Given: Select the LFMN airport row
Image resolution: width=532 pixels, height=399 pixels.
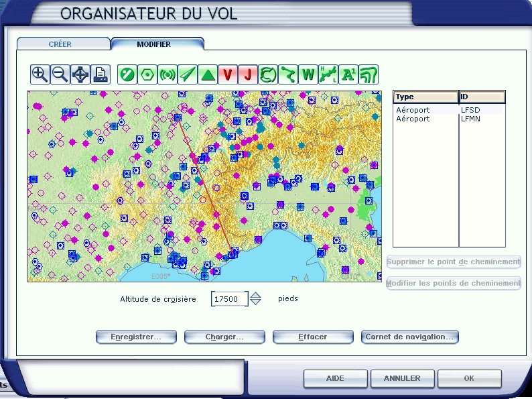Looking at the screenshot, I should tap(449, 119).
